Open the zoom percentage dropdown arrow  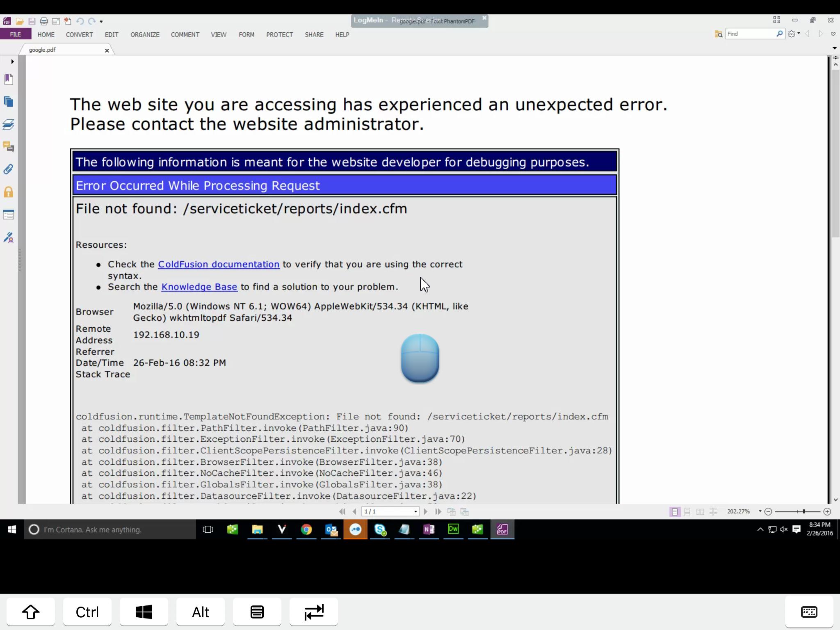[x=760, y=511]
